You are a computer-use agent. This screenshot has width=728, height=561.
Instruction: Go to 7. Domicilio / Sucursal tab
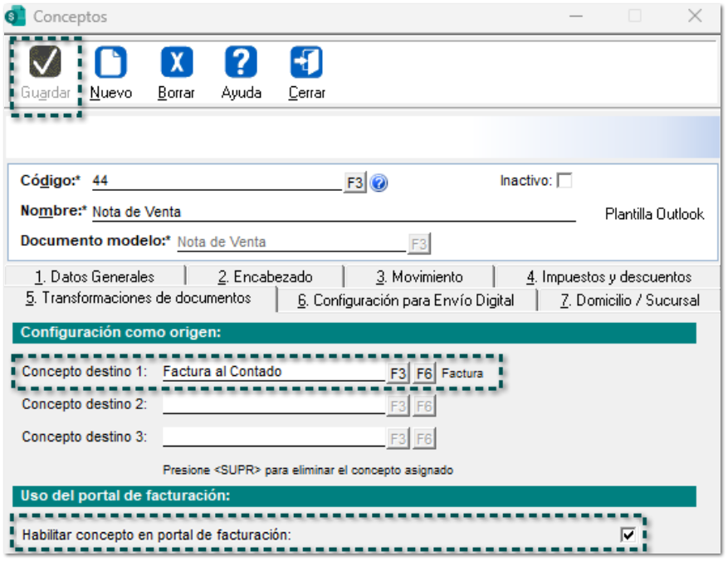tap(629, 300)
